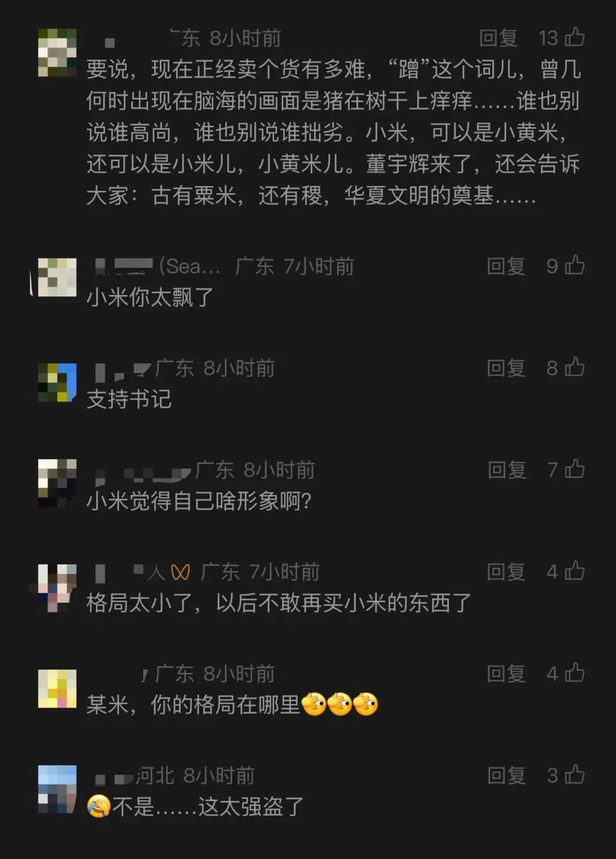Like the comment "小米觉得自己啥形象啊?"

pyautogui.click(x=574, y=469)
